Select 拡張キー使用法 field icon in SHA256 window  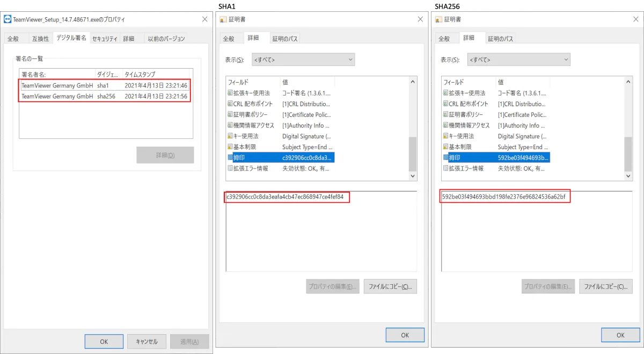point(446,93)
